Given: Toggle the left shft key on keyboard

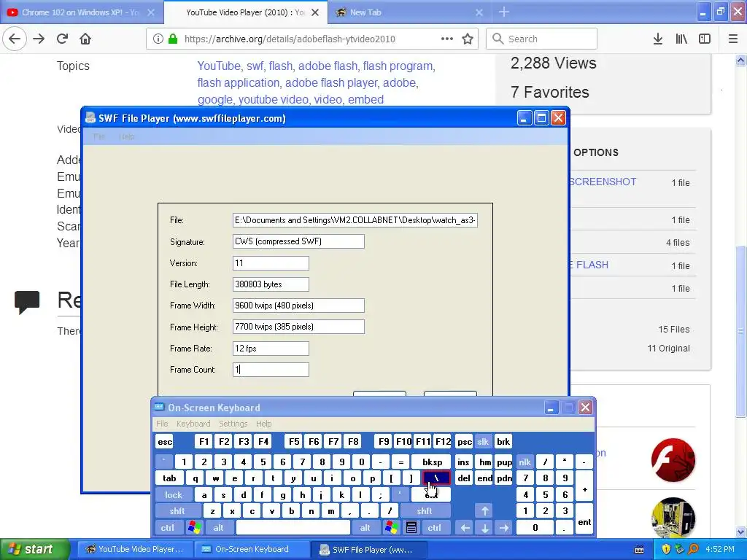Looking at the screenshot, I should (177, 511).
